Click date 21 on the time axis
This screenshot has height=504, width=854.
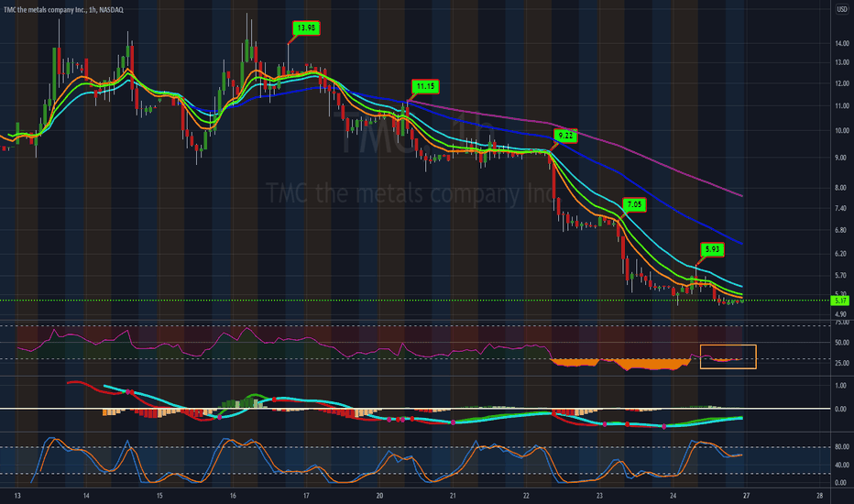tap(453, 496)
